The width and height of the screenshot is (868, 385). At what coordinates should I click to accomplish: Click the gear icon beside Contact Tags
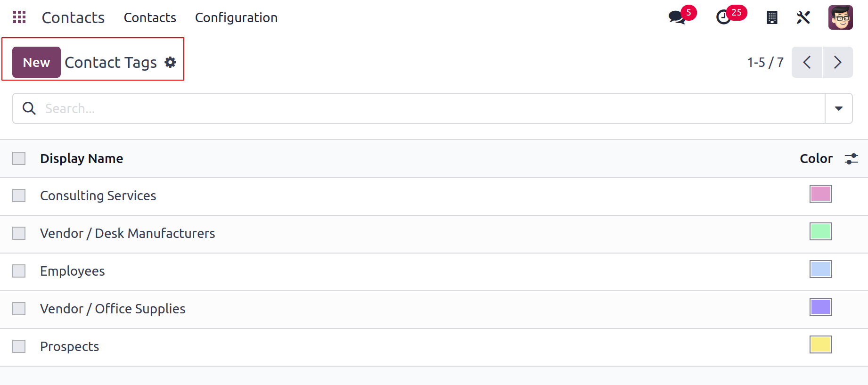[170, 62]
